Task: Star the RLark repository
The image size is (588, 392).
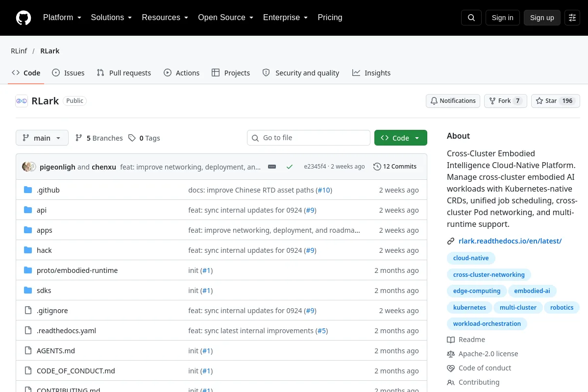Action: 556,101
